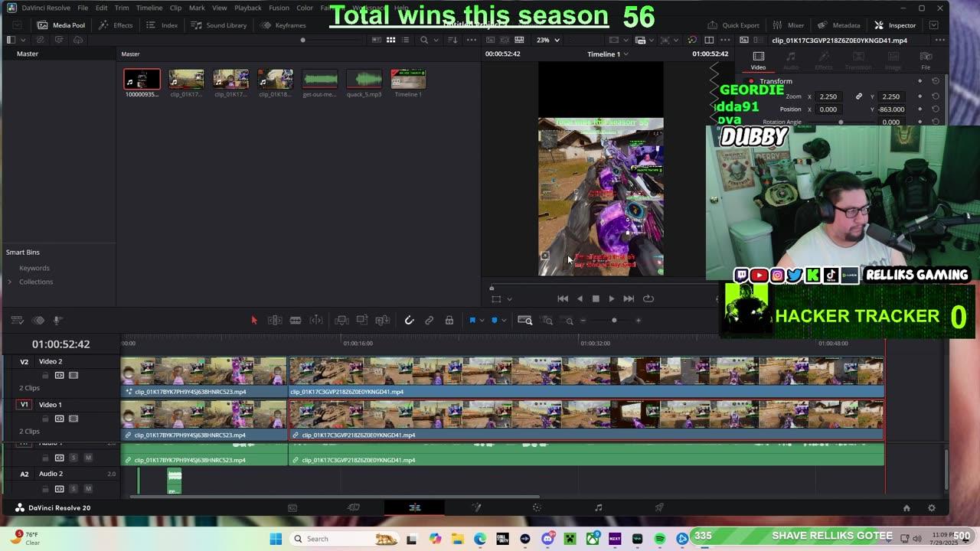Switch to the Fairlight page music icon
980x551 pixels.
pyautogui.click(x=599, y=507)
